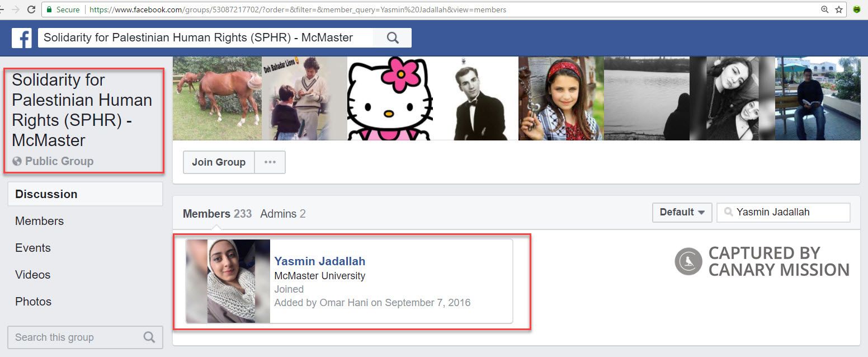Click the horse cover photo thumbnail

pos(217,98)
